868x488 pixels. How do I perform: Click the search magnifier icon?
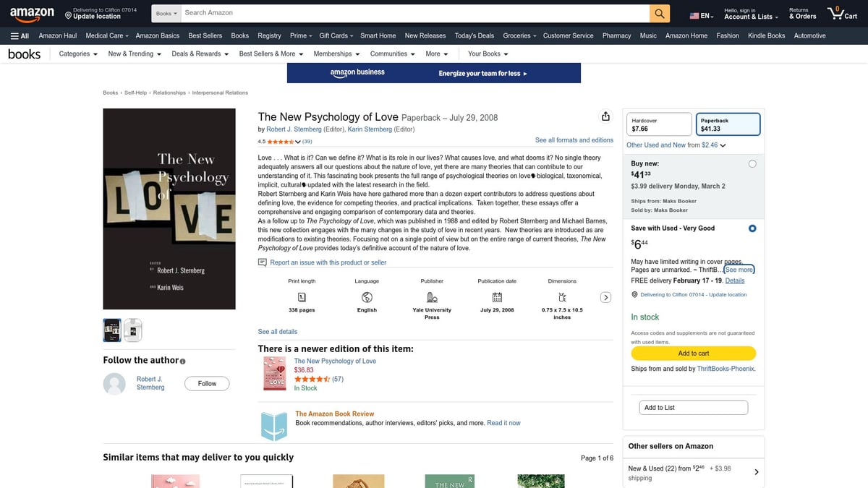[x=659, y=12]
